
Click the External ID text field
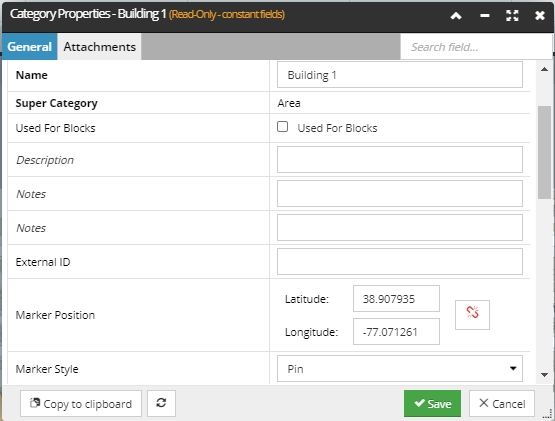click(x=400, y=262)
